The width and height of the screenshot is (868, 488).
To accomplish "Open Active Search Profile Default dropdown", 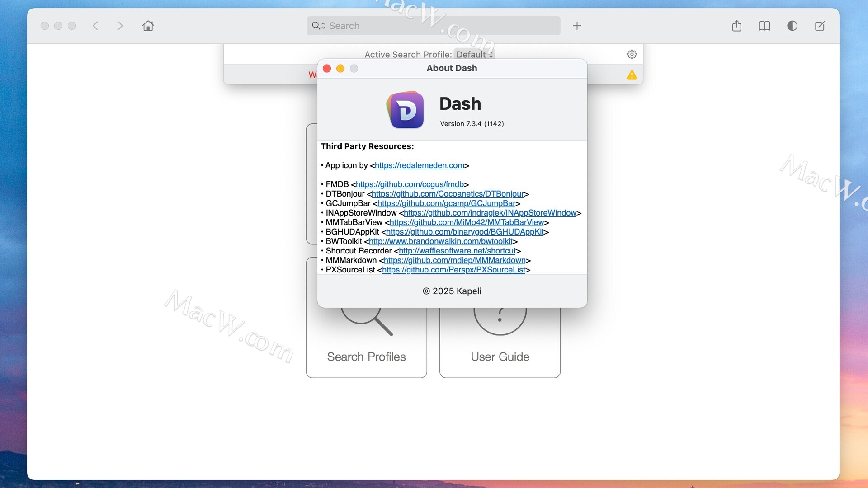I will pos(474,54).
